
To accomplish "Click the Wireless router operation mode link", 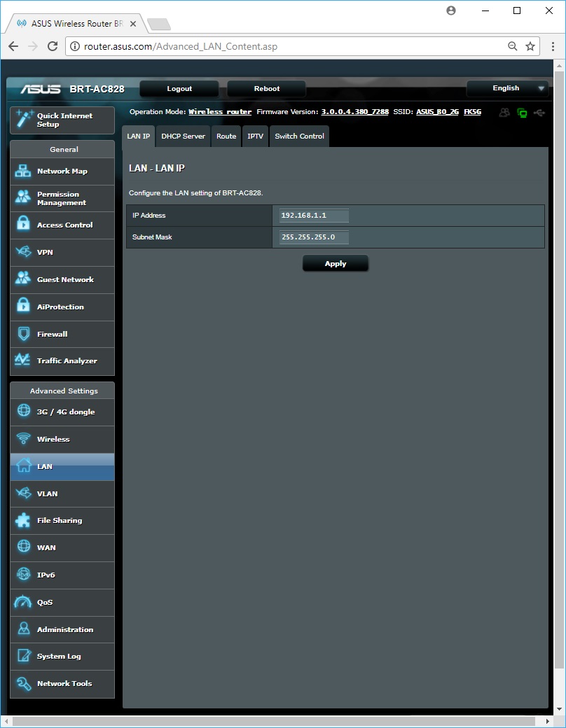I will coord(220,112).
